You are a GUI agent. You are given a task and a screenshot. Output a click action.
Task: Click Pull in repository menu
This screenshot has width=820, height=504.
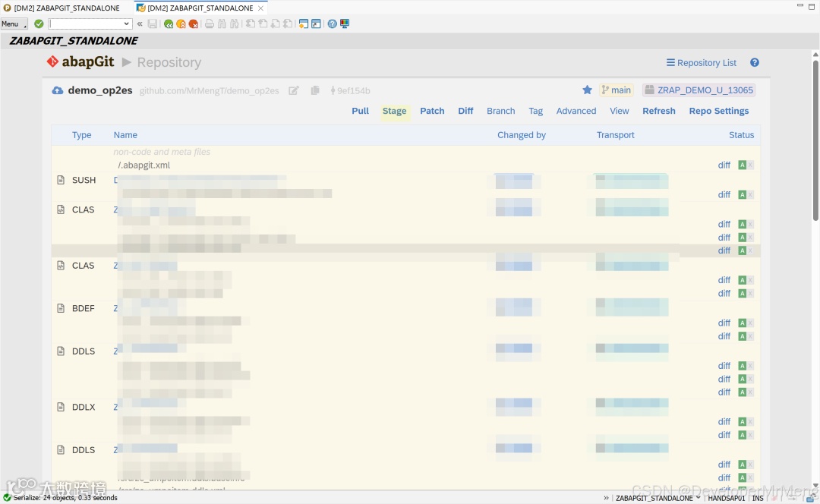point(361,111)
